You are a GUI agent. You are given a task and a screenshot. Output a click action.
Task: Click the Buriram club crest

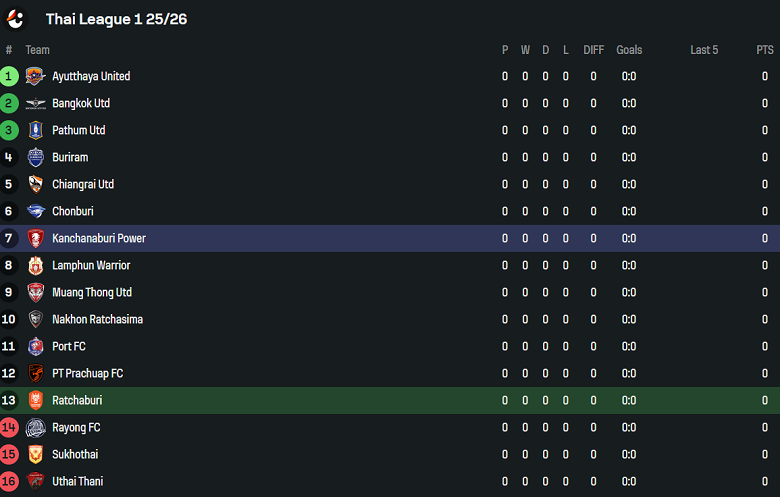(x=36, y=157)
